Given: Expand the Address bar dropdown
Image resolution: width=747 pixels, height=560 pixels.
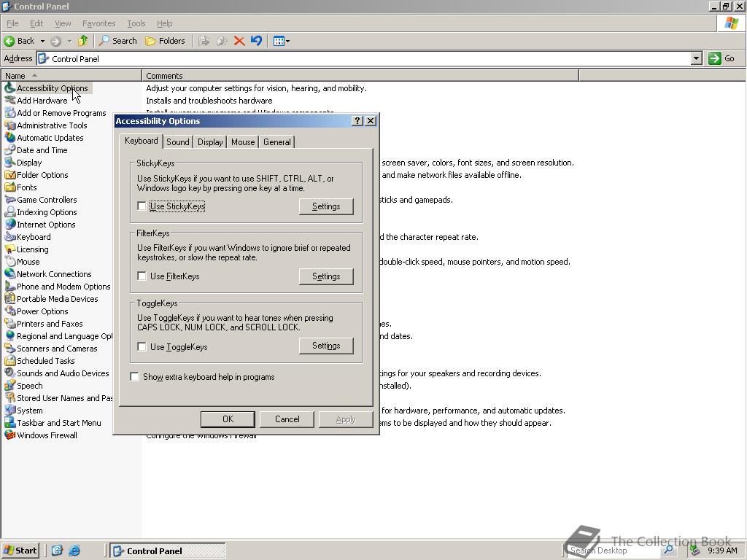Looking at the screenshot, I should 697,58.
